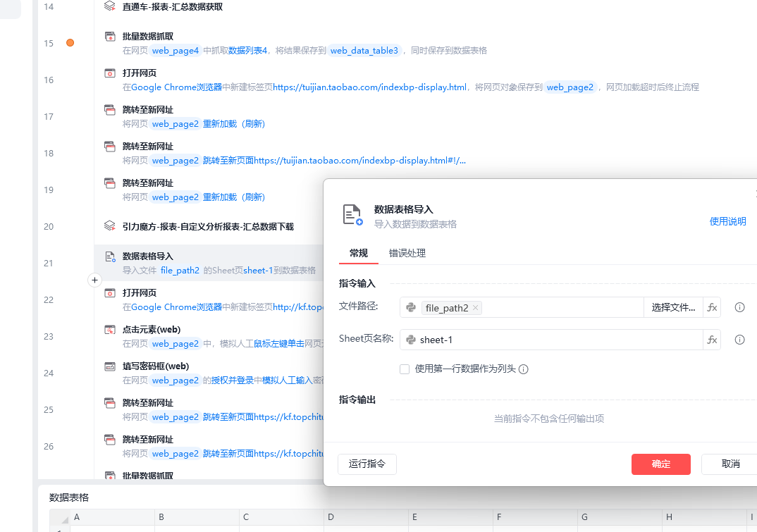The image size is (757, 532).
Task: Click the tuijian.taobao.com URL in step 16
Action: click(x=370, y=87)
